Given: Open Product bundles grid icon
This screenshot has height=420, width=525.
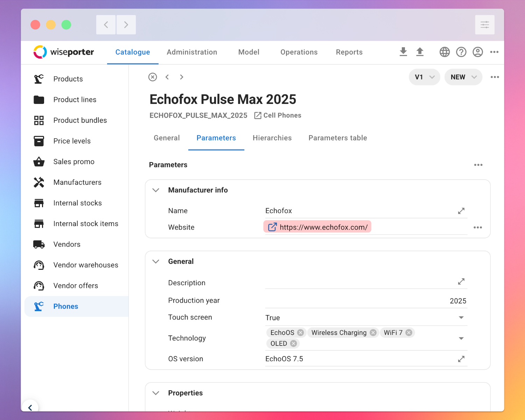Looking at the screenshot, I should pos(39,120).
